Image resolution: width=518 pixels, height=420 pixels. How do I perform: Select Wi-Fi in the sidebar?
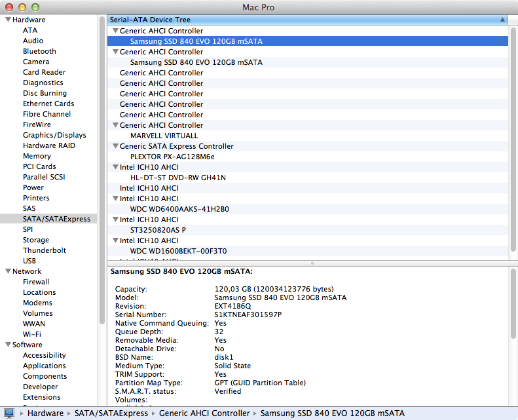(x=31, y=334)
